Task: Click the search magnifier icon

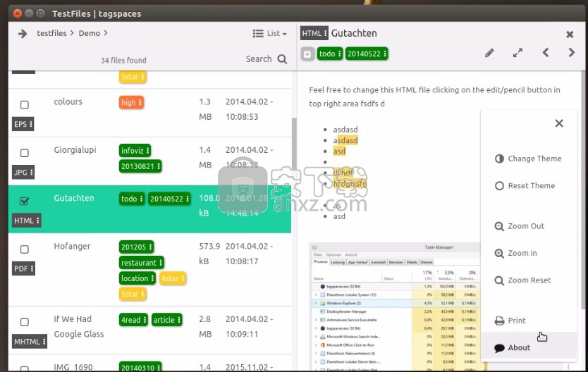Action: coord(282,59)
